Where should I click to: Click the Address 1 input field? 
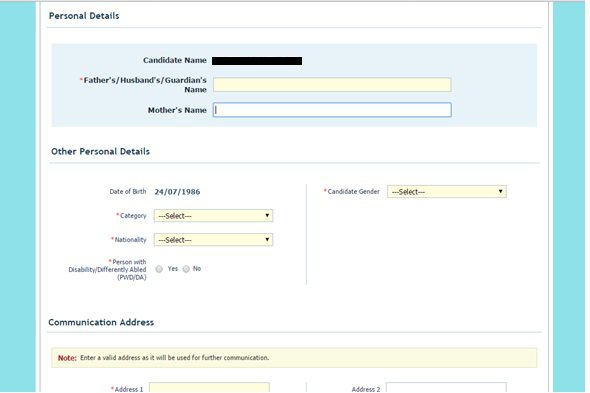pyautogui.click(x=209, y=388)
